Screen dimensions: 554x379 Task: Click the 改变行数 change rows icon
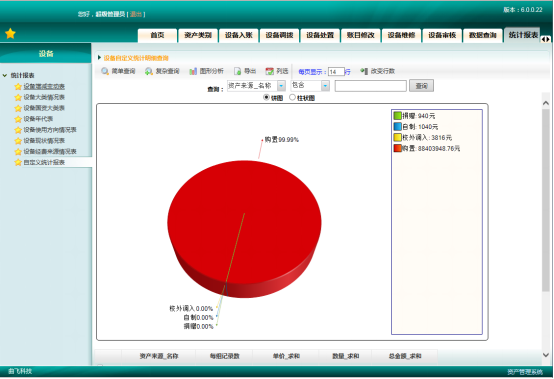(x=364, y=71)
